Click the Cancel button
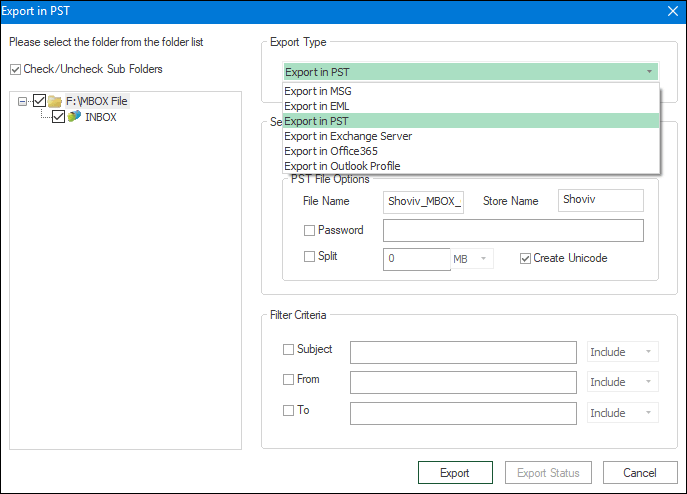Image resolution: width=687 pixels, height=494 pixels. [640, 473]
